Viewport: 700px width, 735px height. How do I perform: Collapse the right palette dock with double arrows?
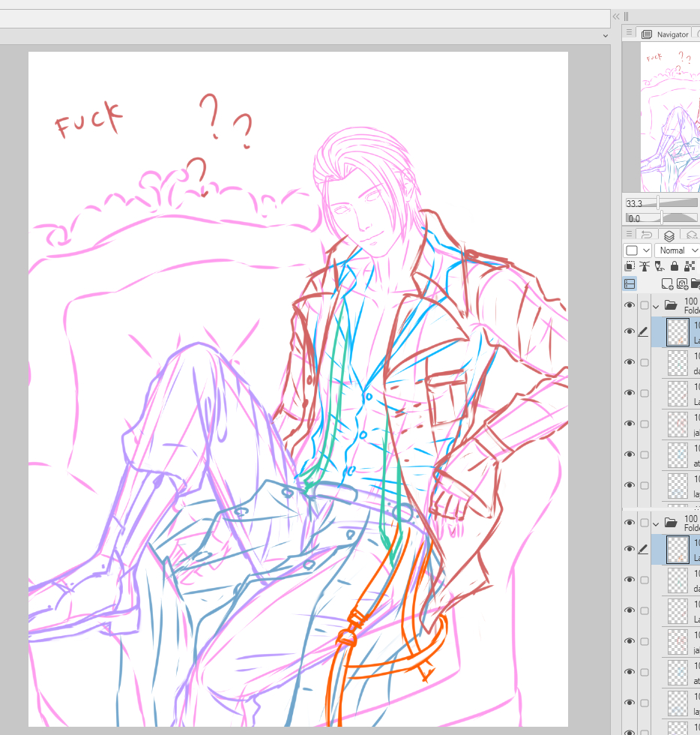(x=616, y=16)
